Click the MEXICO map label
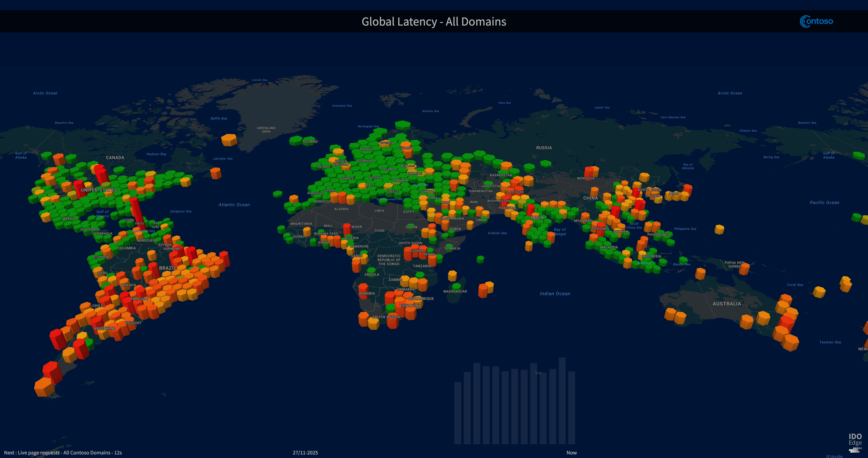 coord(69,219)
